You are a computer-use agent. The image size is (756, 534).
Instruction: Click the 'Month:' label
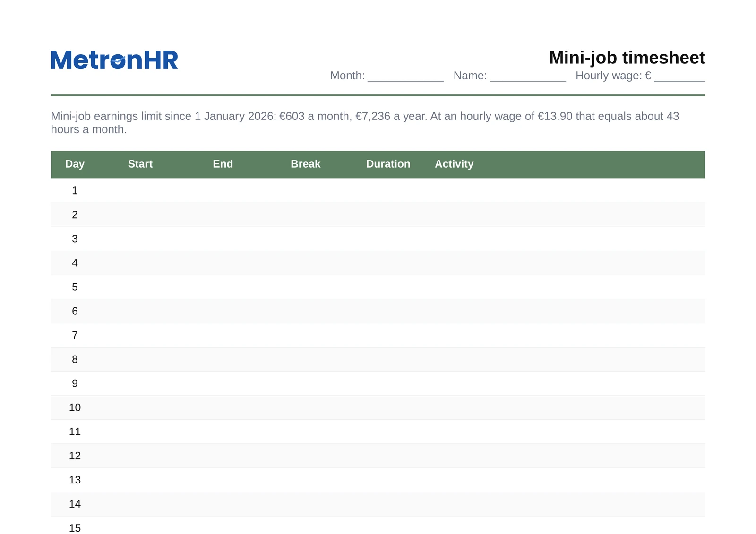coord(347,76)
